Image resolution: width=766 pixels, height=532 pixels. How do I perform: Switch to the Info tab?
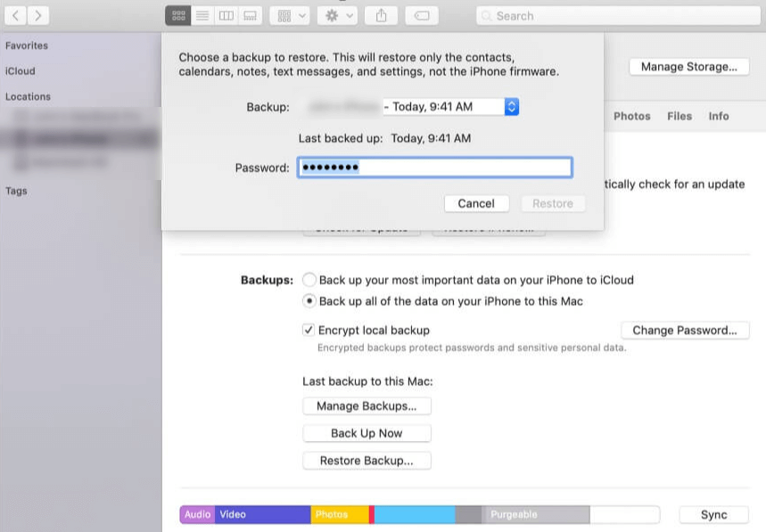pos(719,116)
